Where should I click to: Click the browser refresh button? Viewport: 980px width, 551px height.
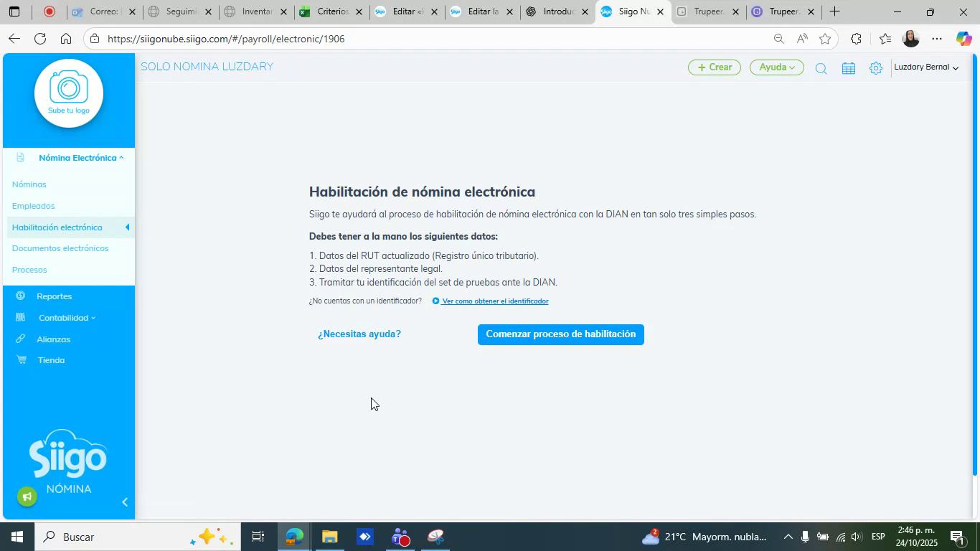(x=40, y=39)
